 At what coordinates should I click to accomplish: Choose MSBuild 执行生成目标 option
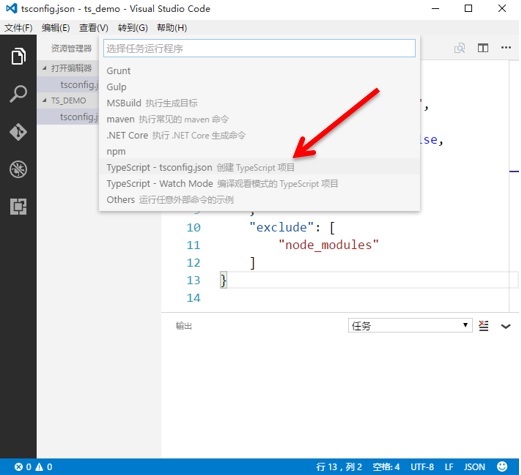[259, 103]
